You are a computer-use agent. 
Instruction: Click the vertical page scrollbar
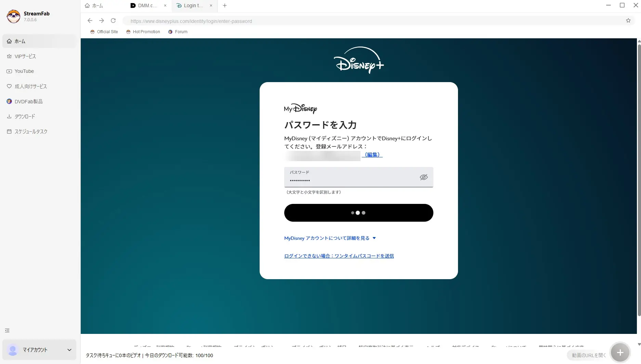click(639, 180)
